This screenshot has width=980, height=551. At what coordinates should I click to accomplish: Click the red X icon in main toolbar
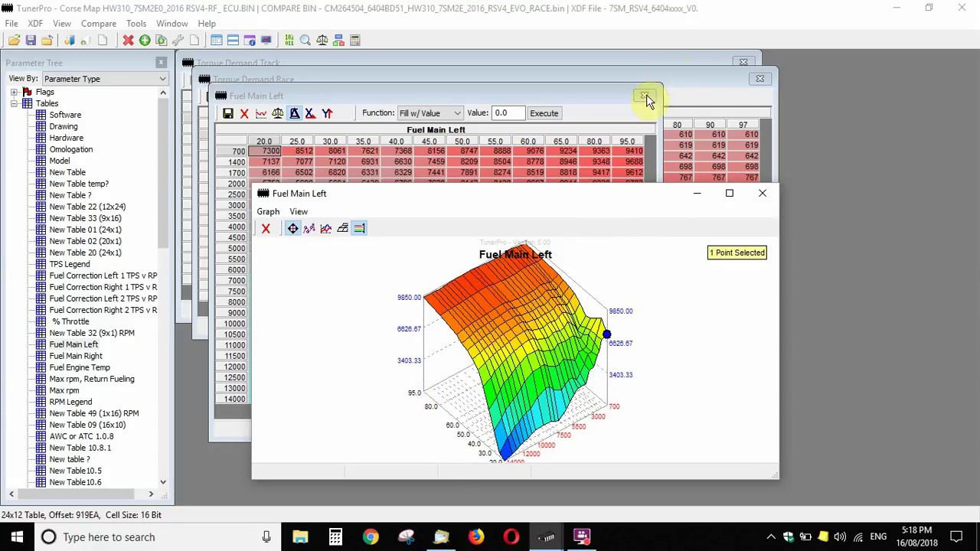128,40
